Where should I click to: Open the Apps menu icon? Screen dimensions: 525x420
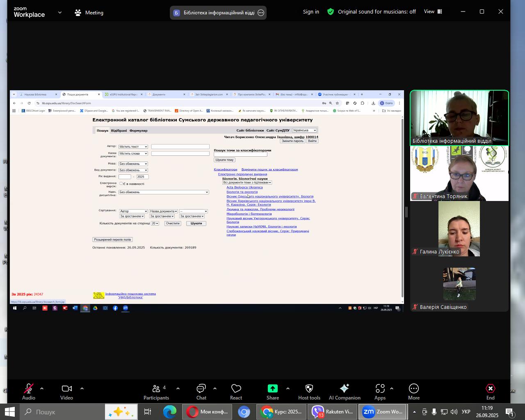click(380, 389)
